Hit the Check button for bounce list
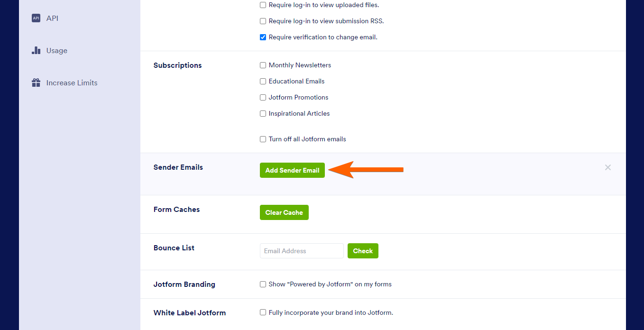The image size is (644, 330). pyautogui.click(x=363, y=251)
